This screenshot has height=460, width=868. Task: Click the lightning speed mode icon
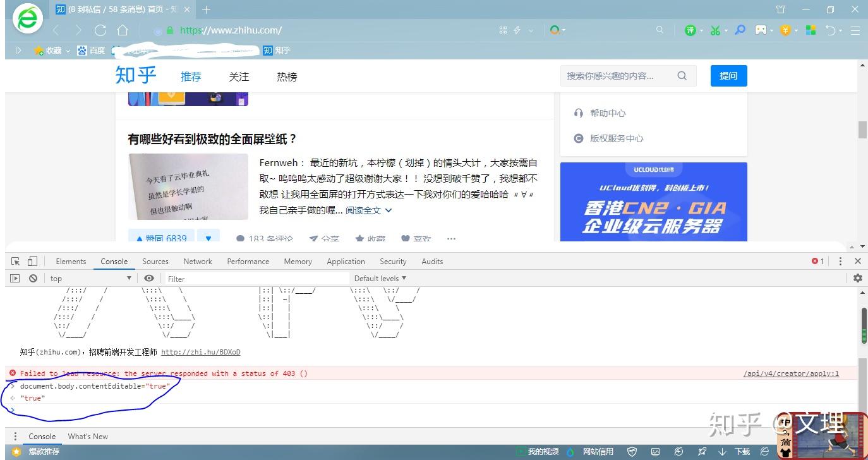coord(517,30)
